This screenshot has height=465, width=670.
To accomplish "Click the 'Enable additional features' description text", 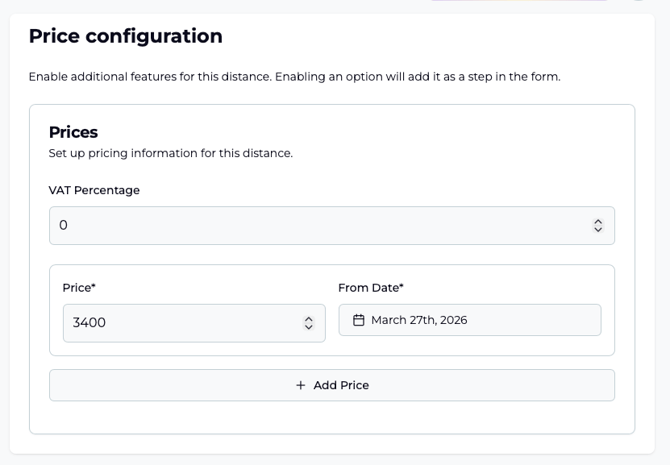I will pos(294,76).
